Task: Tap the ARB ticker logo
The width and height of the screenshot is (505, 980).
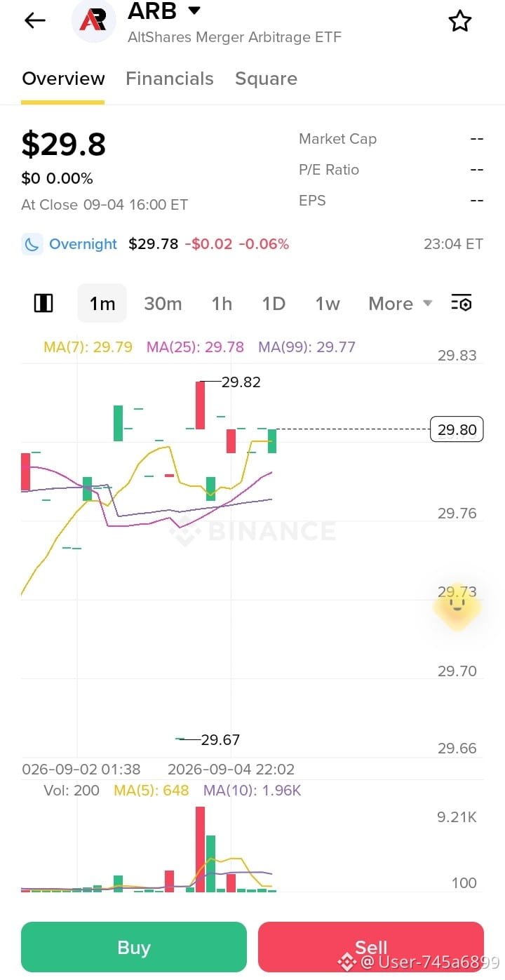Action: [93, 21]
